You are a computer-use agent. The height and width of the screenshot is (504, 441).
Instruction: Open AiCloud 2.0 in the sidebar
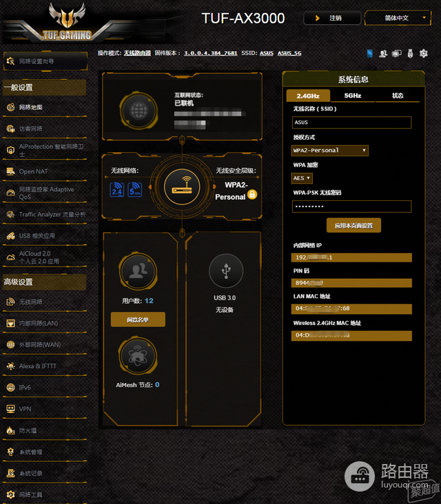[44, 257]
